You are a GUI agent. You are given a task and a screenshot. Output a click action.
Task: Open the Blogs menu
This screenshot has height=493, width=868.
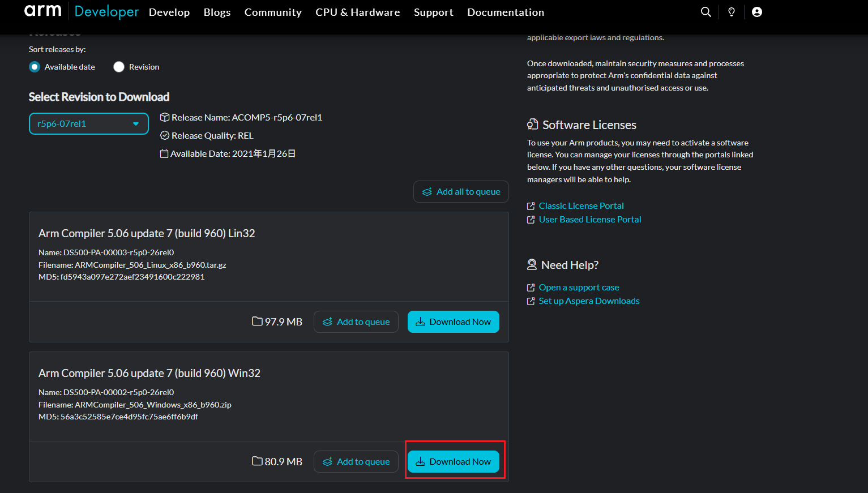point(217,12)
